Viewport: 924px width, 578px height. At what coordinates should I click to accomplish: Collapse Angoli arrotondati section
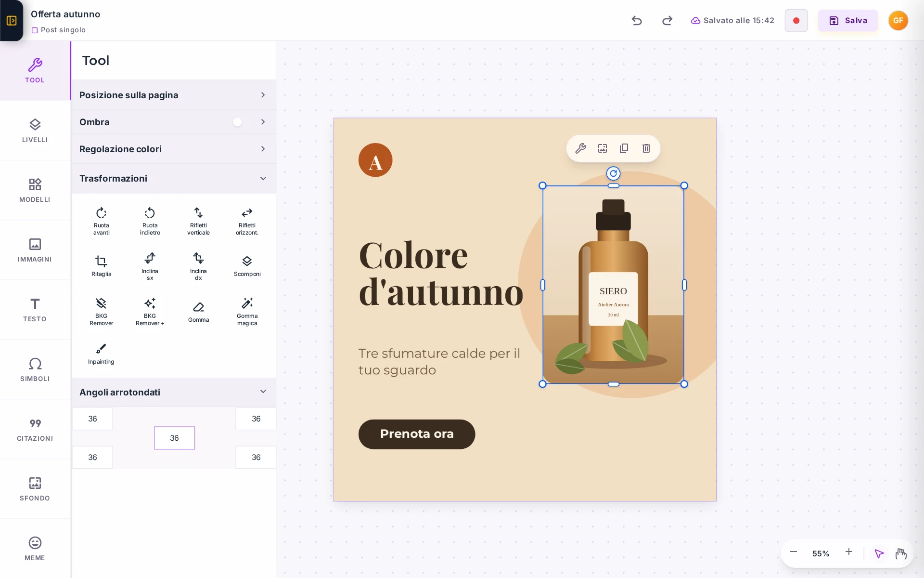[x=174, y=392]
